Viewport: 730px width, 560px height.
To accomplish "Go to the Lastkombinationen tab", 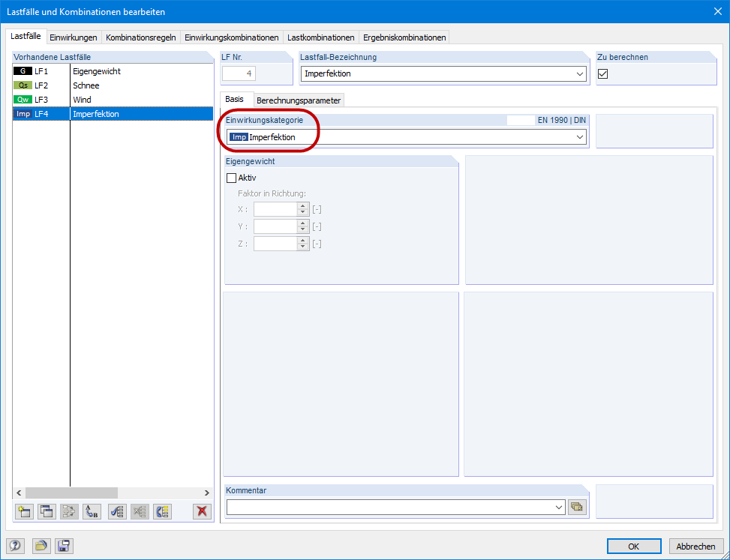I will 321,37.
